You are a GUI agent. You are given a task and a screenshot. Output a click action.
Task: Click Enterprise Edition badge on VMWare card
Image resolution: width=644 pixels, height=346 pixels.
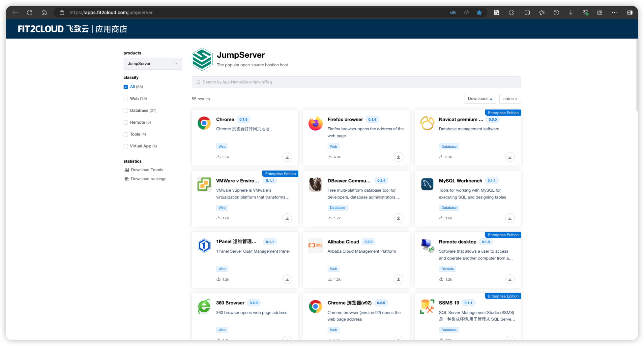(280, 174)
